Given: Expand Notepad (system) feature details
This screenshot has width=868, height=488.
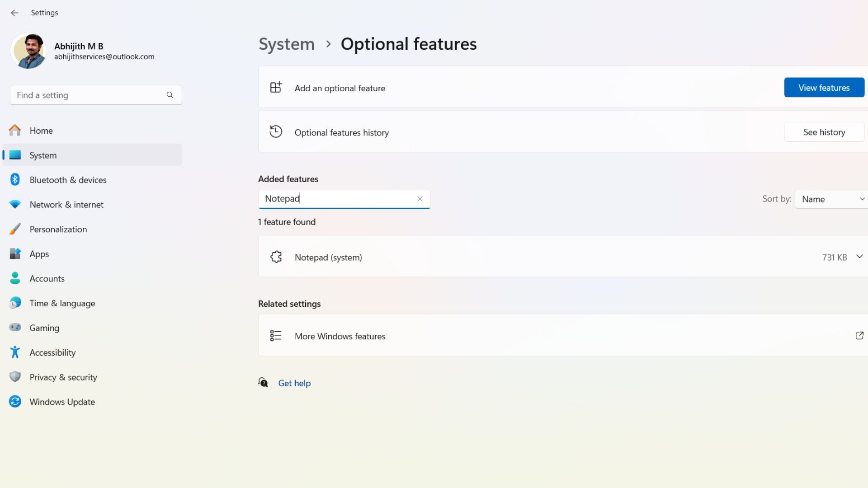Looking at the screenshot, I should tap(859, 257).
